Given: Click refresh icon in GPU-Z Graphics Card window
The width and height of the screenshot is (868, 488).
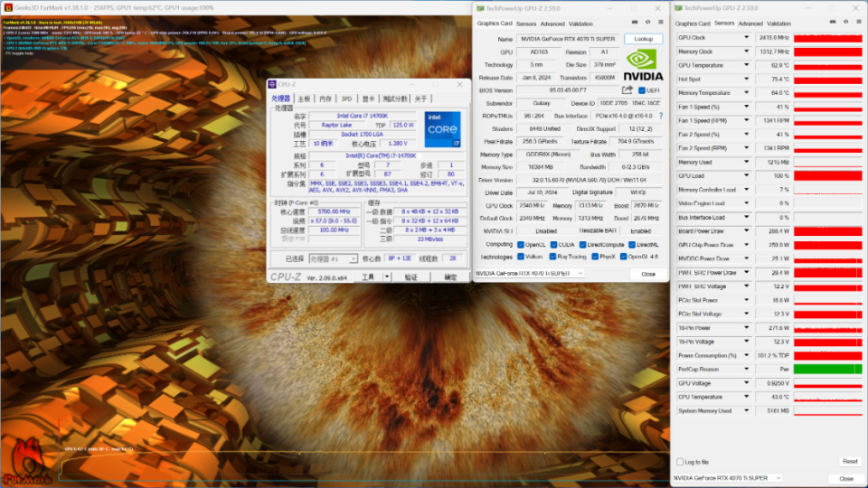Looking at the screenshot, I should pos(647,22).
